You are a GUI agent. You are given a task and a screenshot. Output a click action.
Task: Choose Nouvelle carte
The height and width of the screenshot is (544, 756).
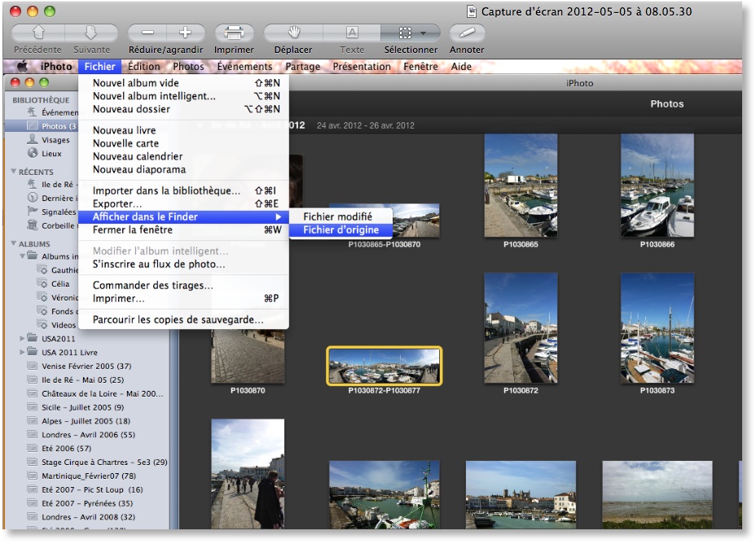[183, 143]
